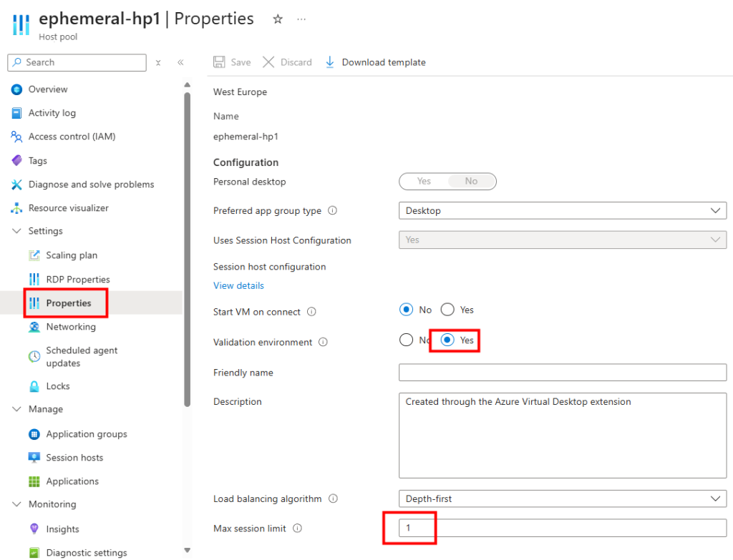Open Scheduled agent updates page
The width and height of the screenshot is (733, 560).
(82, 357)
